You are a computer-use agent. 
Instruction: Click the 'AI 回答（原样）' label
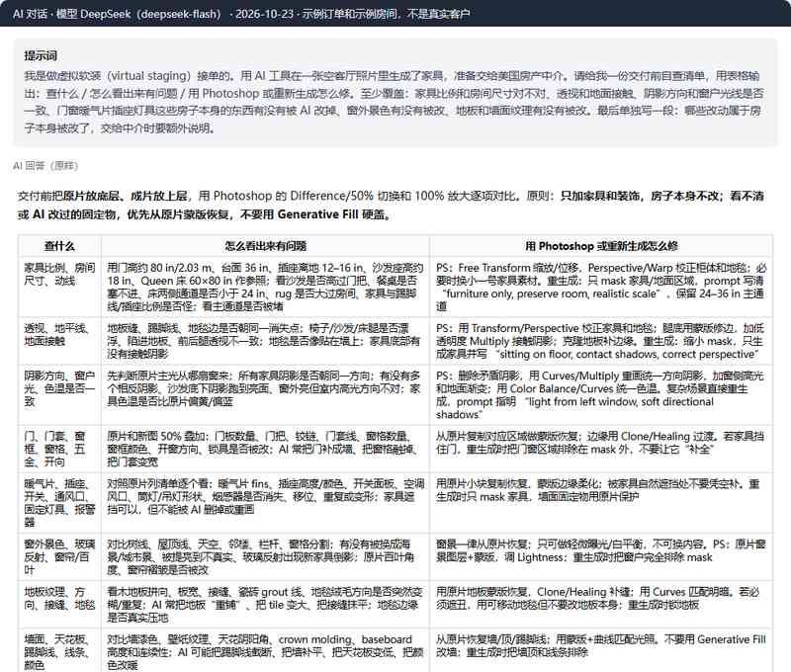tap(45, 165)
